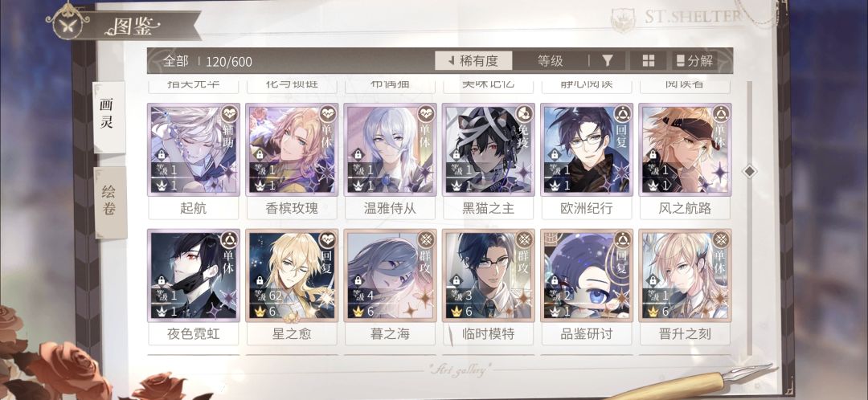Tap the 分解 button
This screenshot has height=400, width=868.
click(694, 61)
